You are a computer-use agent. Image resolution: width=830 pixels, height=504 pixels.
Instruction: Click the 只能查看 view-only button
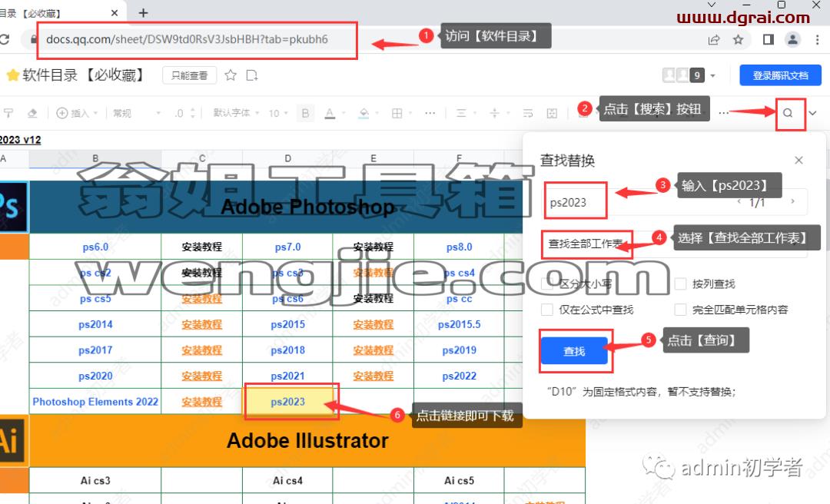190,76
